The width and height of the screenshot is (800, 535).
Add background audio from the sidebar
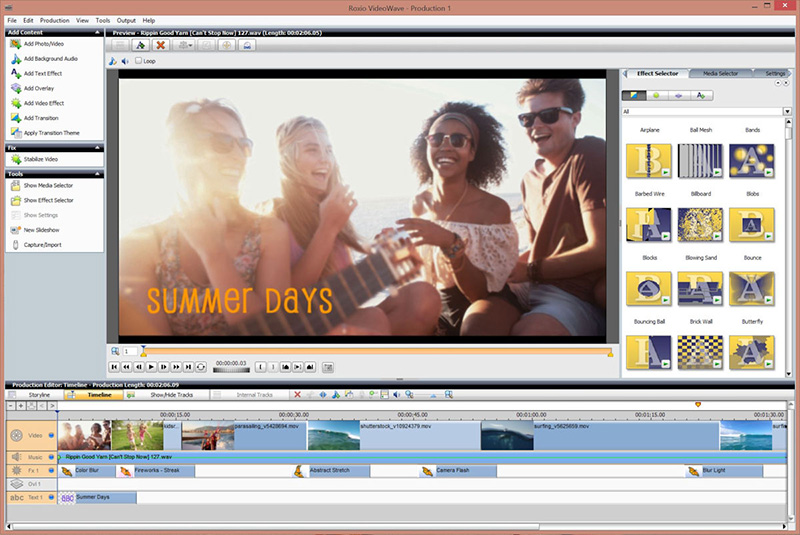[x=50, y=59]
